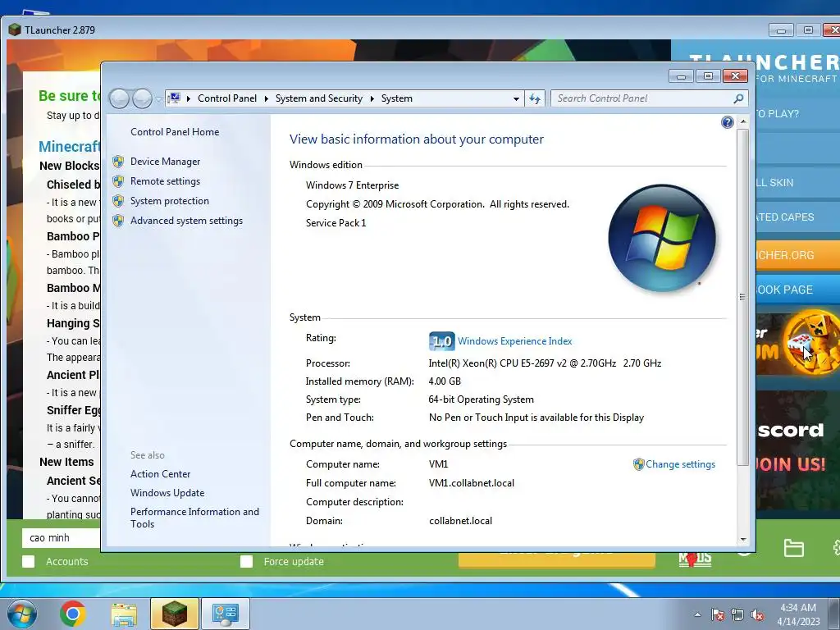Select System and Security breadcrumb
840x630 pixels.
pyautogui.click(x=319, y=98)
